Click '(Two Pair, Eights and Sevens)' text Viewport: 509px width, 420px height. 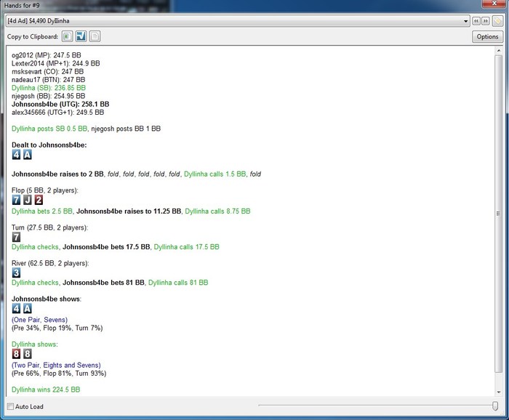[x=56, y=366]
